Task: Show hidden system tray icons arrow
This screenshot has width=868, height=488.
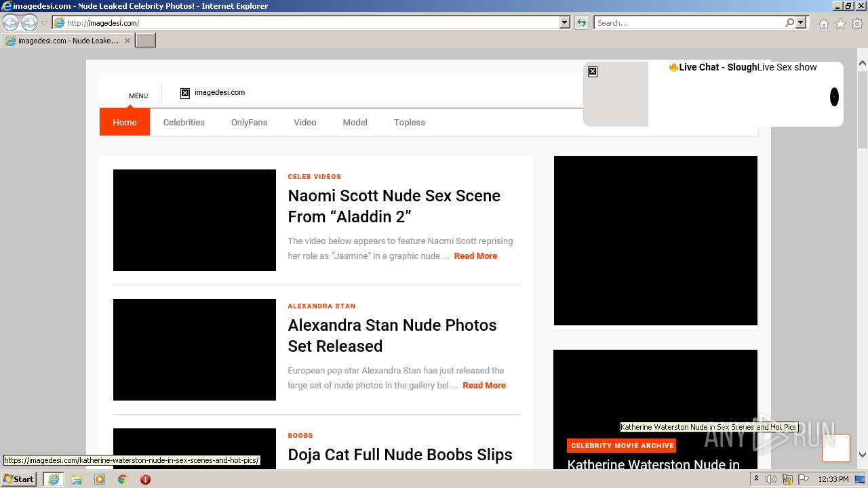Action: coord(756,479)
